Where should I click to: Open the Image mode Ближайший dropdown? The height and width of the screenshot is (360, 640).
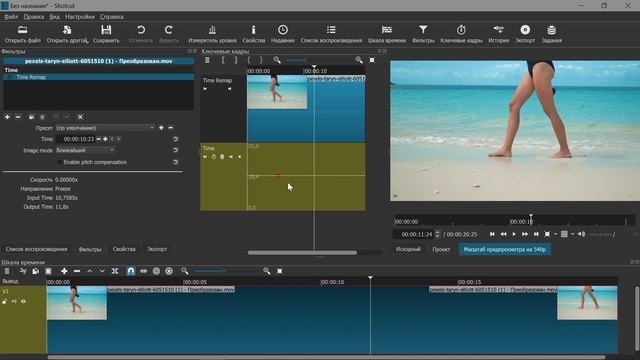pyautogui.click(x=85, y=150)
